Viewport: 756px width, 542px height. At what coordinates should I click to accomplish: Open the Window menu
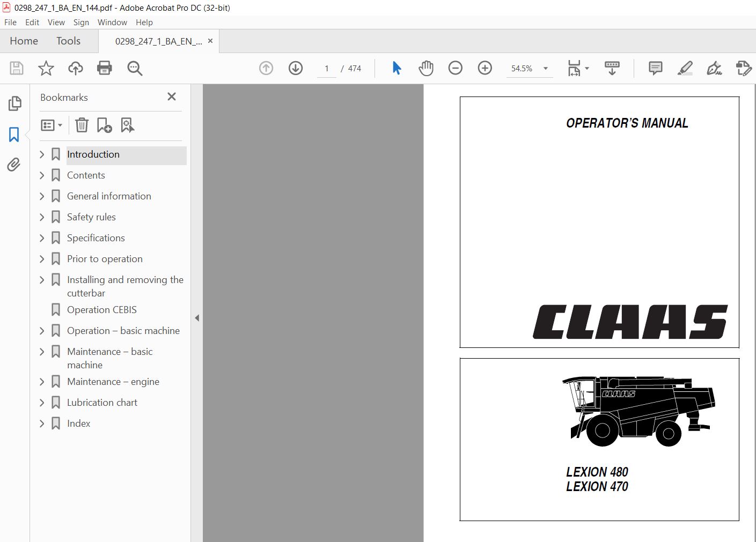[112, 23]
